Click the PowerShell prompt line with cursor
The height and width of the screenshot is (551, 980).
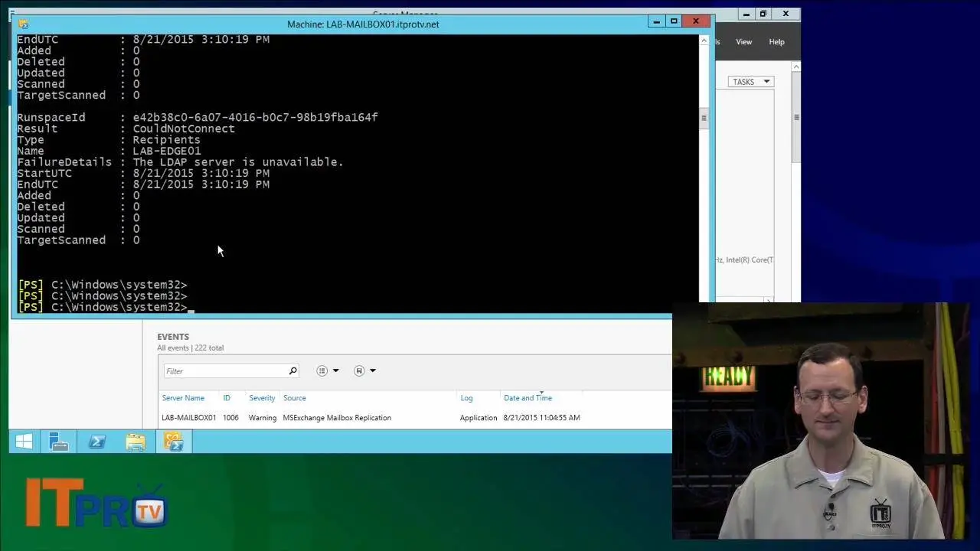tap(106, 307)
